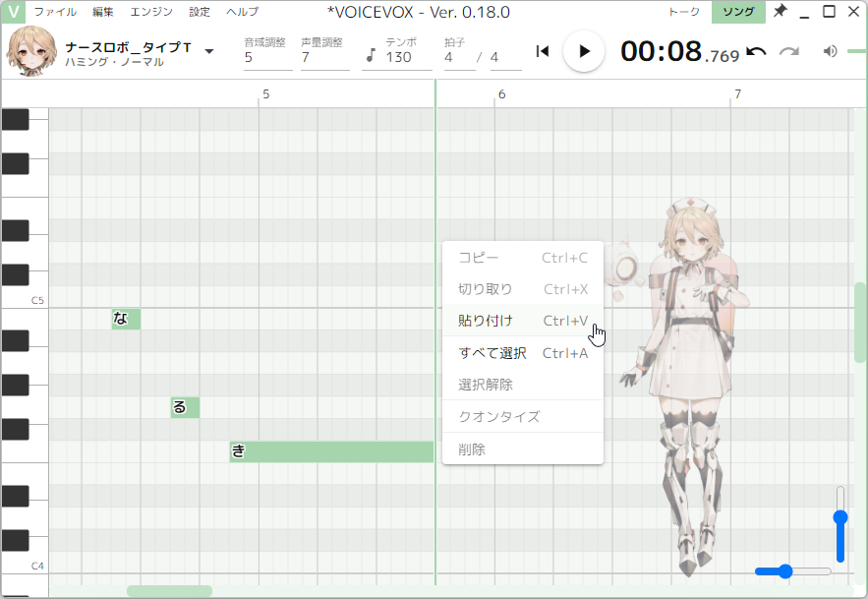
Task: Select すべて選択 in the context menu
Action: pyautogui.click(x=492, y=352)
